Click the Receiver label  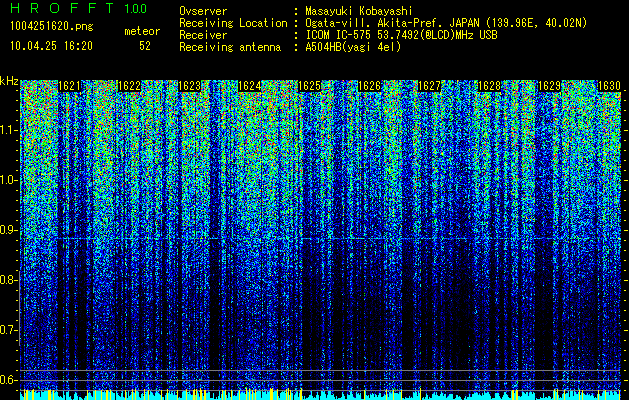(x=203, y=35)
